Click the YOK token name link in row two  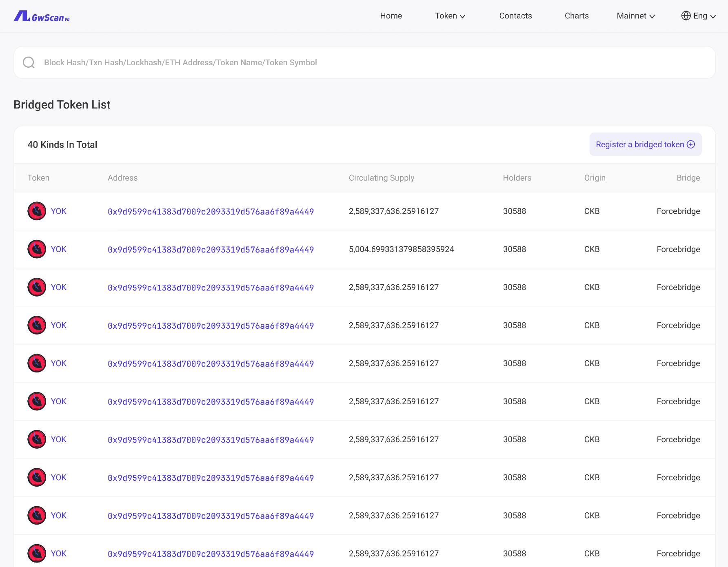(58, 249)
